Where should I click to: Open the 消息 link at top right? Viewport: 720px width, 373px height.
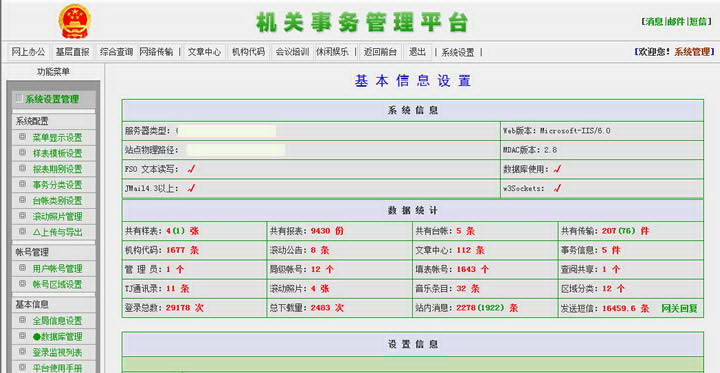654,22
